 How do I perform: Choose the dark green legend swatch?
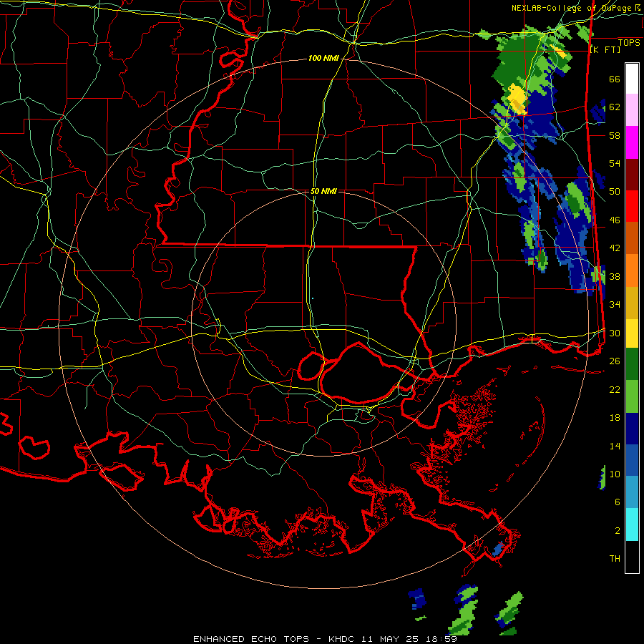(x=632, y=364)
